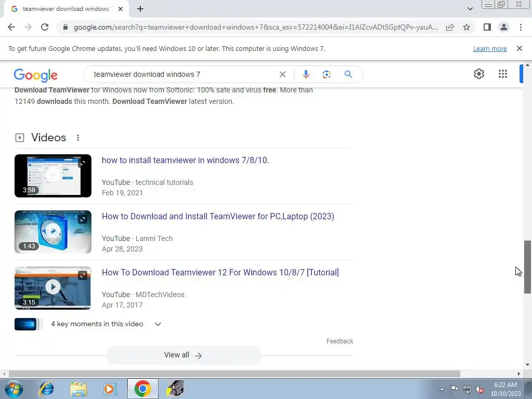Close the teamviewer download windows tab
This screenshot has height=399, width=532.
pyautogui.click(x=121, y=9)
